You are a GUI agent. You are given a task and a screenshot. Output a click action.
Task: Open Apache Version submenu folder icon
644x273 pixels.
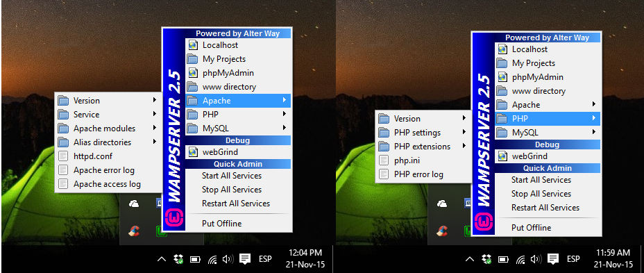[63, 101]
